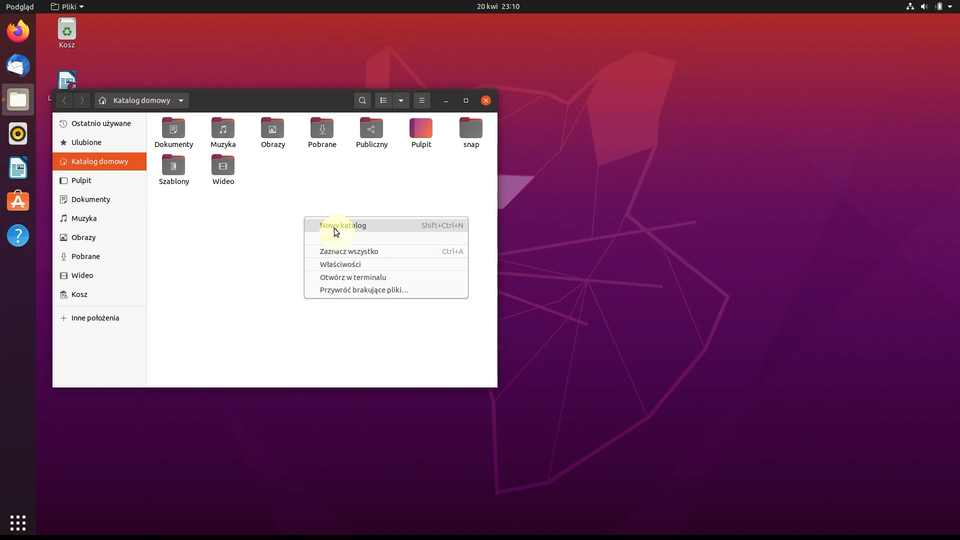Go to Ostatnio używane in the sidebar
Image resolution: width=960 pixels, height=540 pixels.
100,123
